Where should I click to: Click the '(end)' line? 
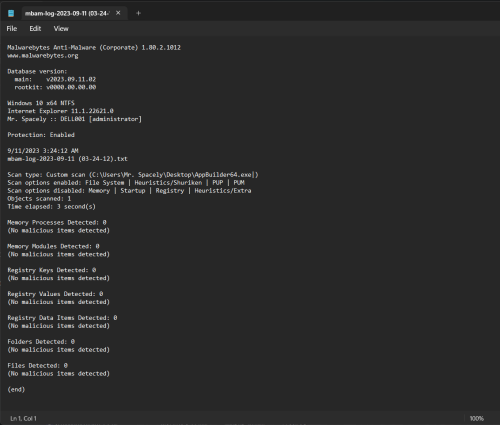coord(16,389)
